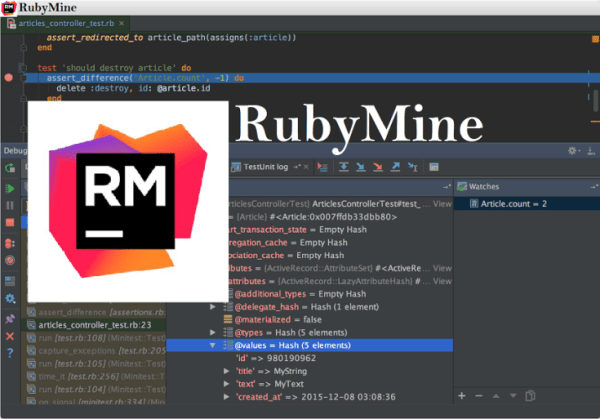Viewport: 600px width, 419px height.
Task: Expand the @types Hash node
Action: (213, 333)
